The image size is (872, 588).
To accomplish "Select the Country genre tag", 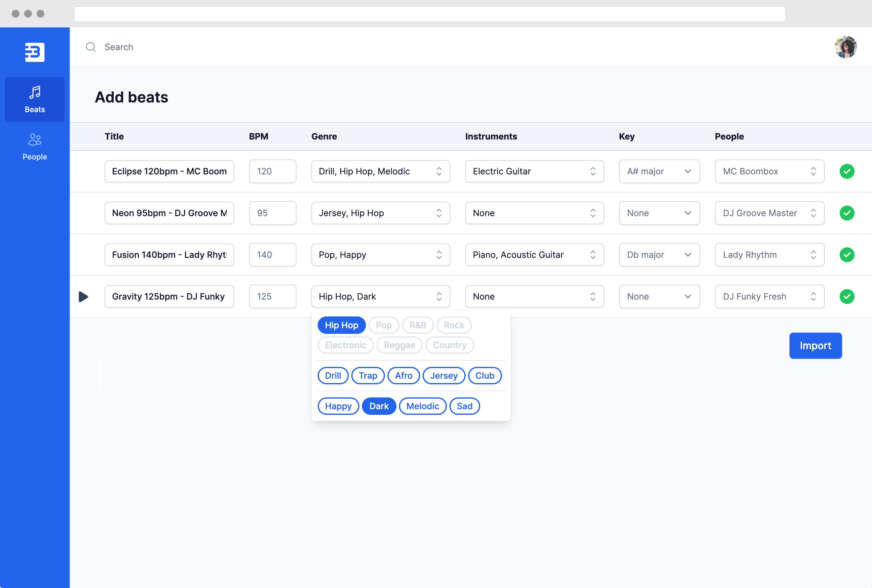I will 449,345.
